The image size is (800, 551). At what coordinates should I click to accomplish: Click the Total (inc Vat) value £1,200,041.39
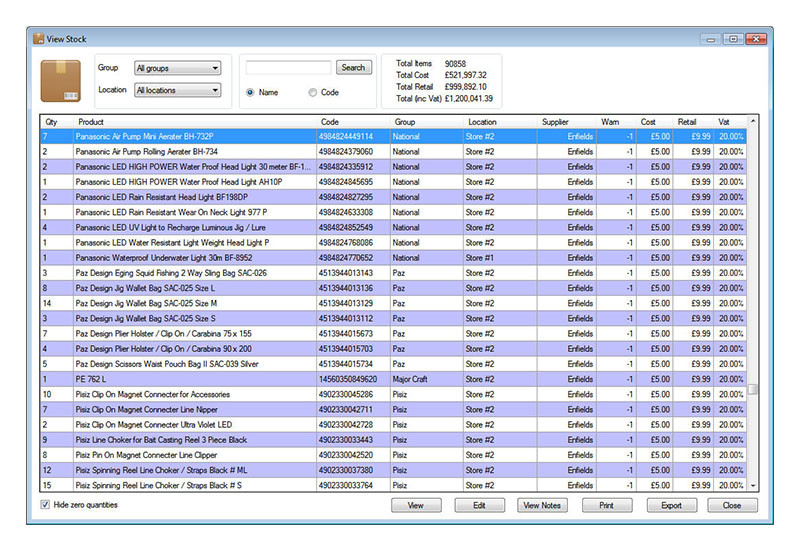(x=469, y=98)
